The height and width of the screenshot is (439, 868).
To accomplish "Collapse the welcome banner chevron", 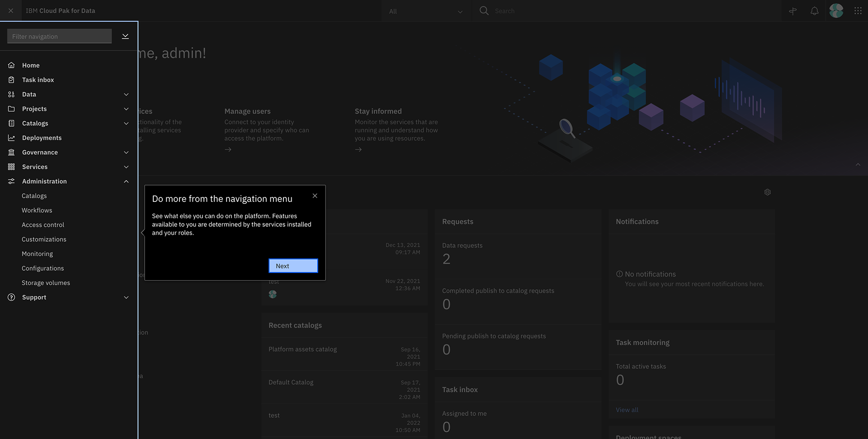I will pos(858,164).
